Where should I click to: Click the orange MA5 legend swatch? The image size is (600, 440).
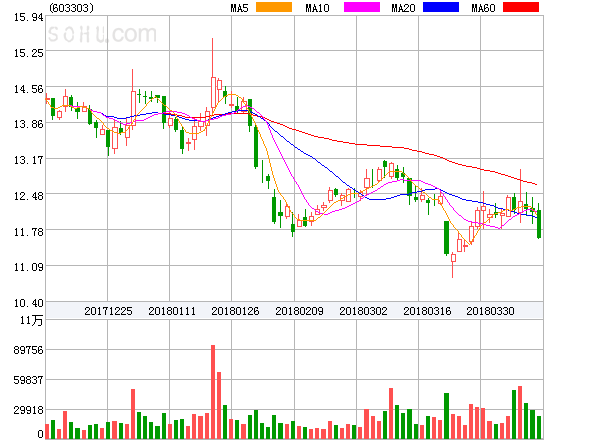point(274,7)
